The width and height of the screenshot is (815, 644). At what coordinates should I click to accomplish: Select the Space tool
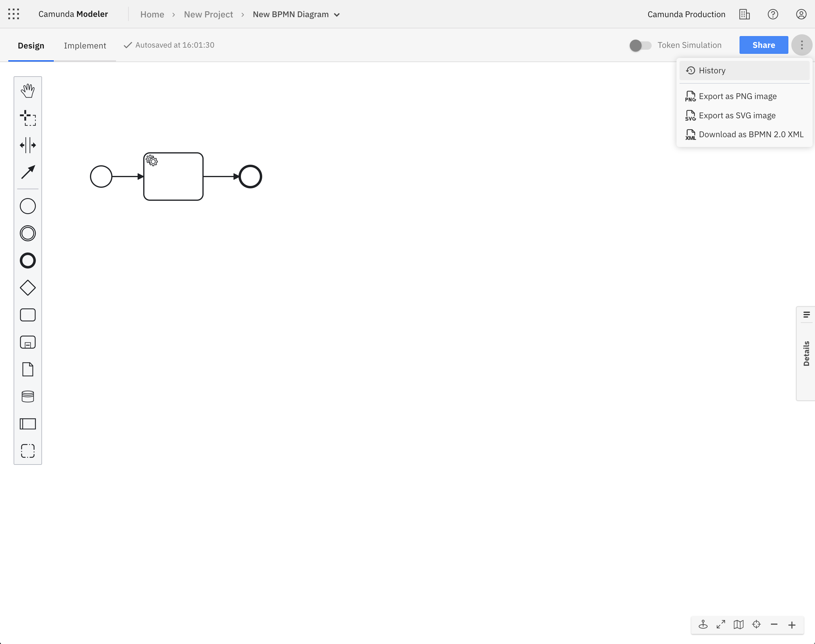[x=28, y=145]
